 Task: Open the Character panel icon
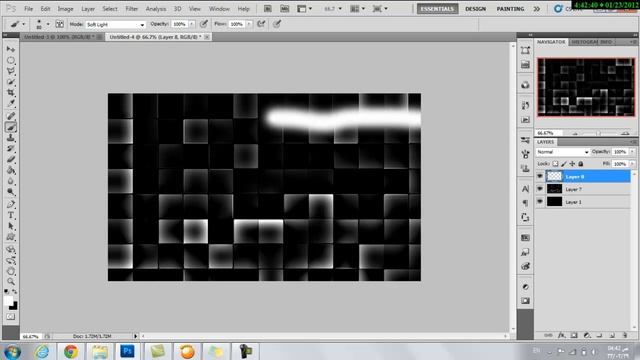coord(525,189)
